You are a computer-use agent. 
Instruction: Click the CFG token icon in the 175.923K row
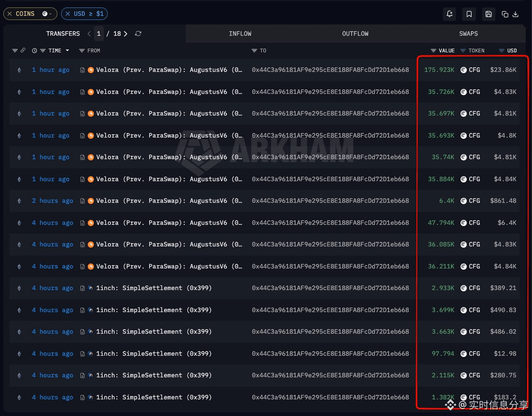point(463,70)
